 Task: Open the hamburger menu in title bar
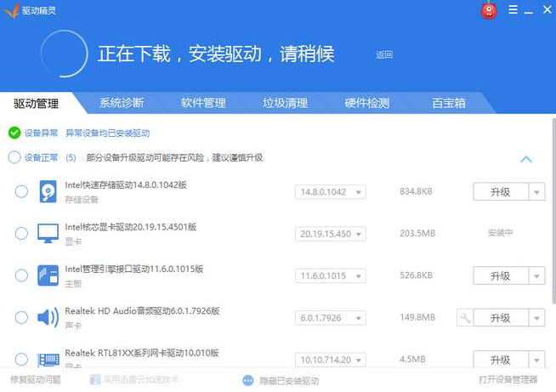(514, 10)
